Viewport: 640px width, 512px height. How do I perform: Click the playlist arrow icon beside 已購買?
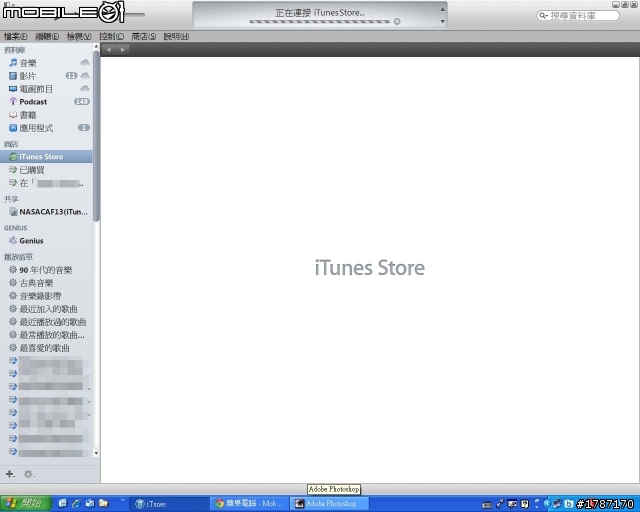coord(13,169)
